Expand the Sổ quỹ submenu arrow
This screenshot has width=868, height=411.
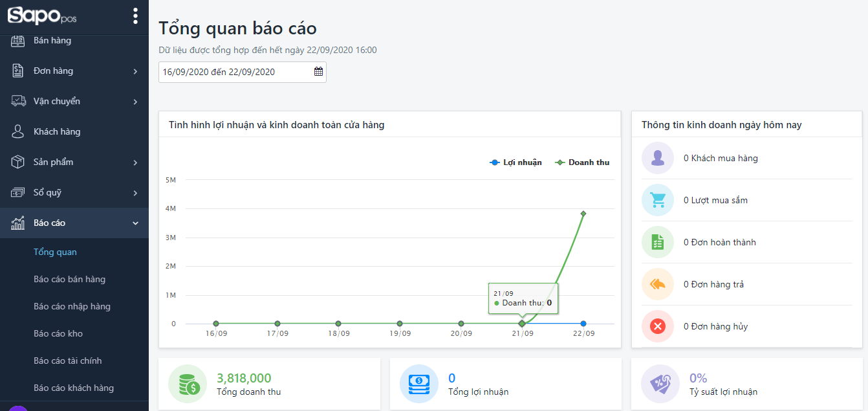[135, 193]
